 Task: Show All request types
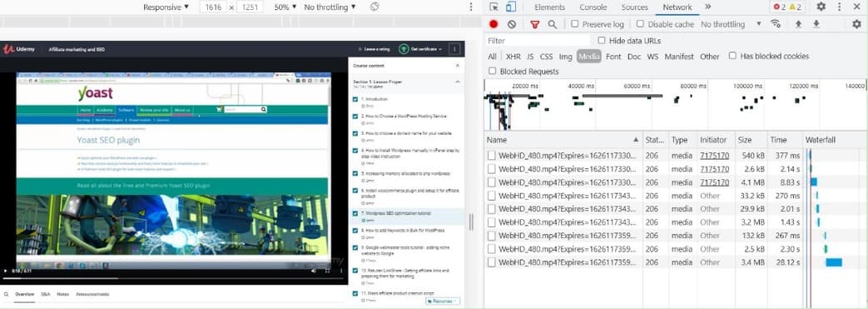(x=492, y=56)
